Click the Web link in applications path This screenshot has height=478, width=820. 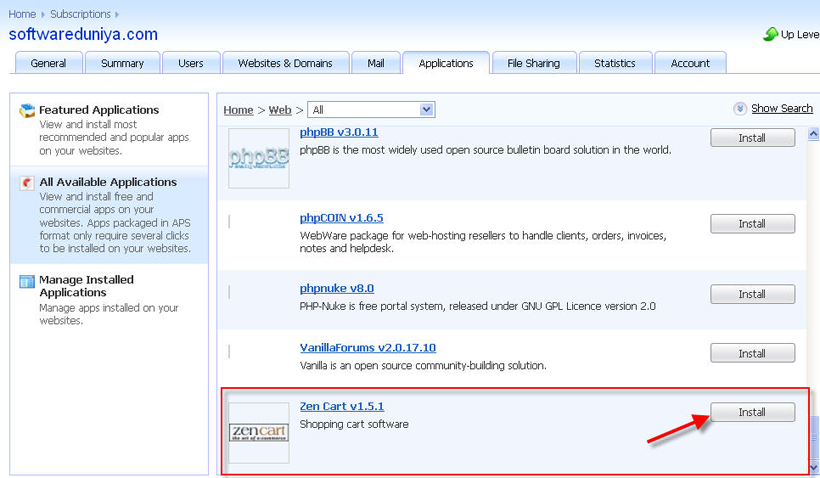280,110
